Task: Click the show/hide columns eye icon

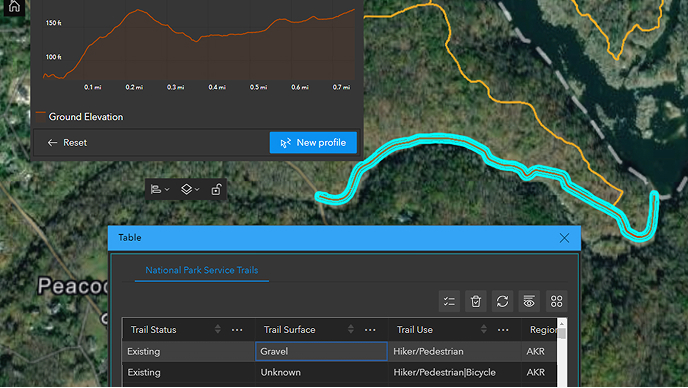Action: [529, 302]
